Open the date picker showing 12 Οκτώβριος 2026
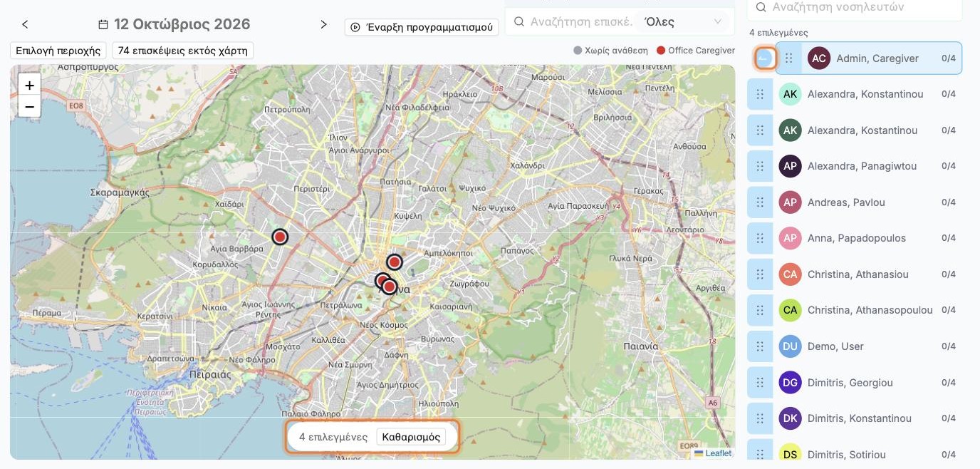The height and width of the screenshot is (469, 980). click(174, 24)
